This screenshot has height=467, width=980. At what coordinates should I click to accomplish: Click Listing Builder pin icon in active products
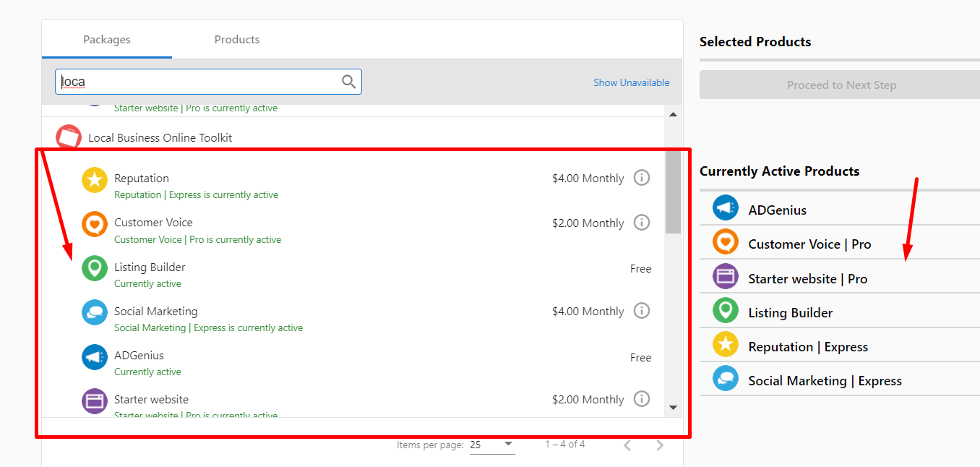[726, 311]
